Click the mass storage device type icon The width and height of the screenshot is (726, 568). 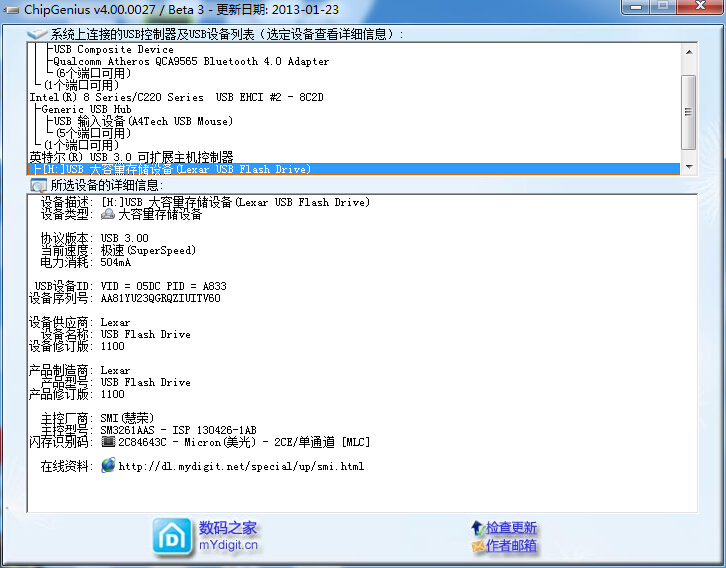click(108, 214)
